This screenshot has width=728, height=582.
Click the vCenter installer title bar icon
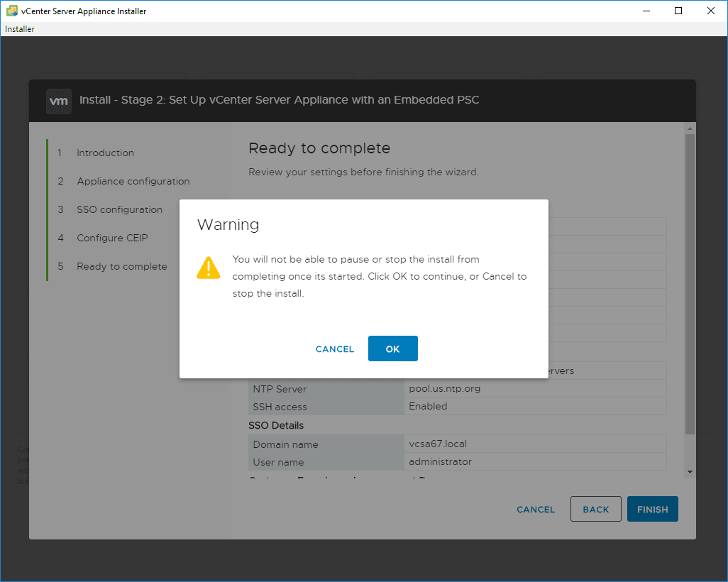(x=12, y=11)
